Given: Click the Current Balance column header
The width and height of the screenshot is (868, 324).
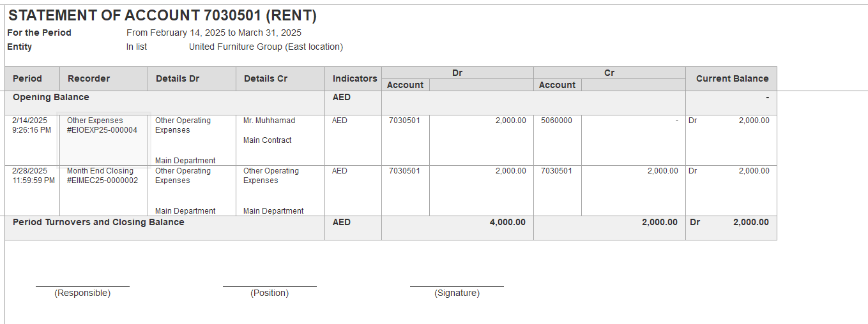Looking at the screenshot, I should click(x=731, y=78).
